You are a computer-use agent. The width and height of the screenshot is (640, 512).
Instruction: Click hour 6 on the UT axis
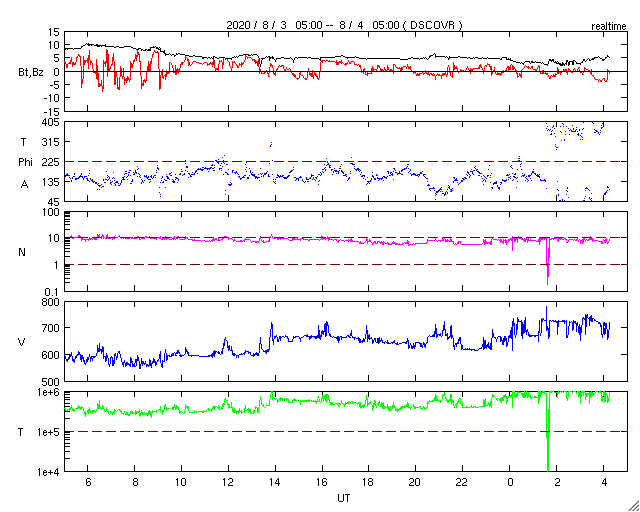click(x=88, y=482)
